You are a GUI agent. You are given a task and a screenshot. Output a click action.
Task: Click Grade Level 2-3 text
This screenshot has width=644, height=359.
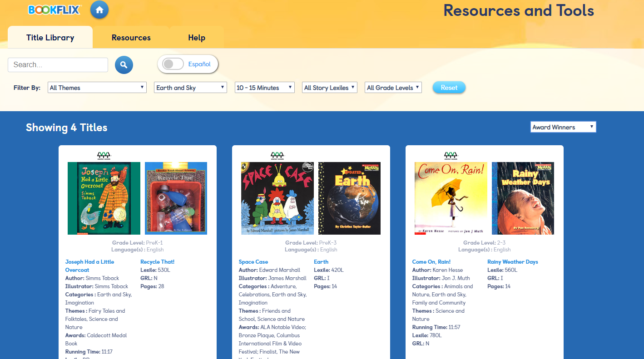coord(484,243)
